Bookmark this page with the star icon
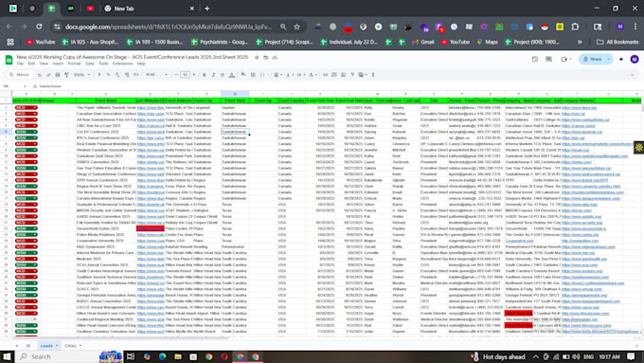The image size is (644, 363). pyautogui.click(x=296, y=27)
